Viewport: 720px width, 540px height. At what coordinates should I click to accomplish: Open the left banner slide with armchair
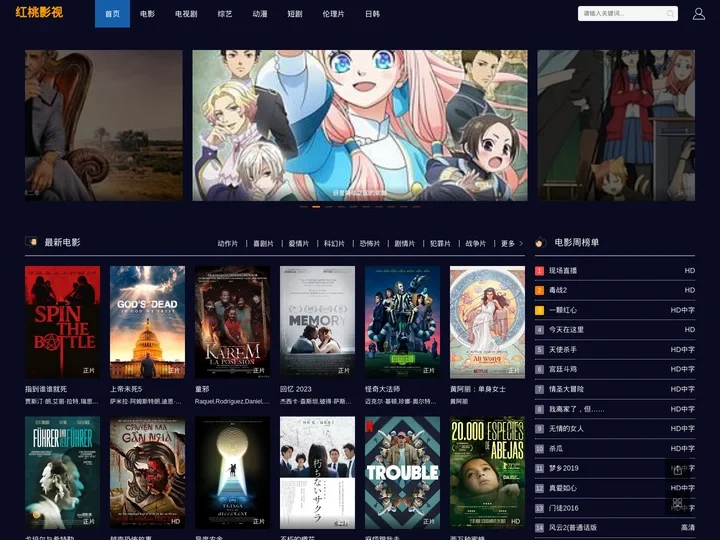[104, 125]
